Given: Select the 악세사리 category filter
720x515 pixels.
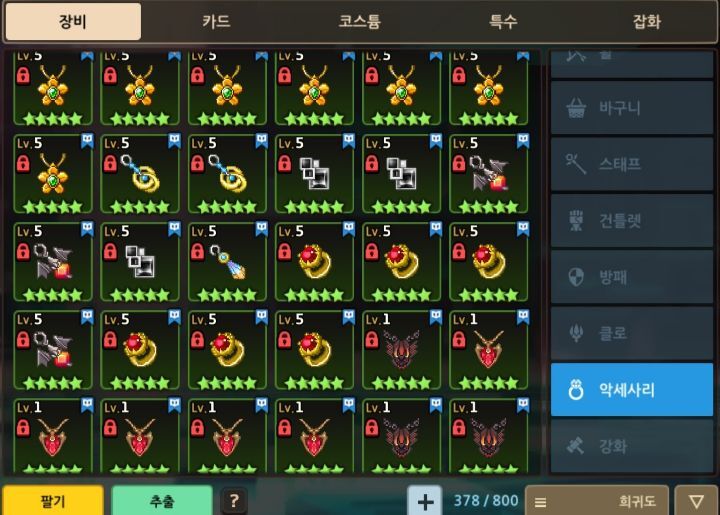Looking at the screenshot, I should point(632,389).
